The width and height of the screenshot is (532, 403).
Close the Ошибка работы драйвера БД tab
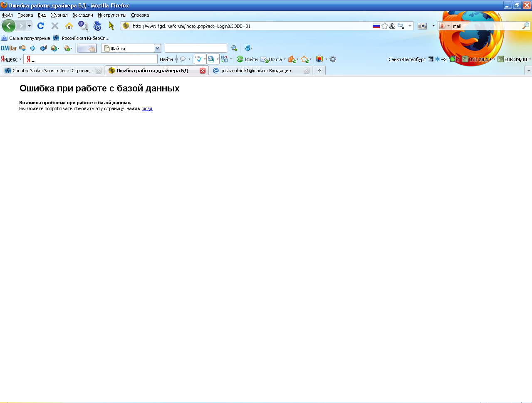point(203,71)
